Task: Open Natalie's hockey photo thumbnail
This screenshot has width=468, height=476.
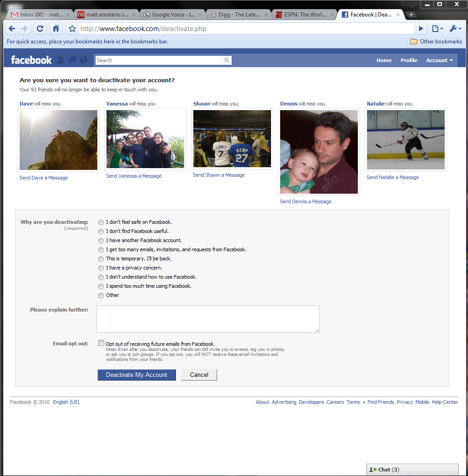Action: pyautogui.click(x=406, y=140)
